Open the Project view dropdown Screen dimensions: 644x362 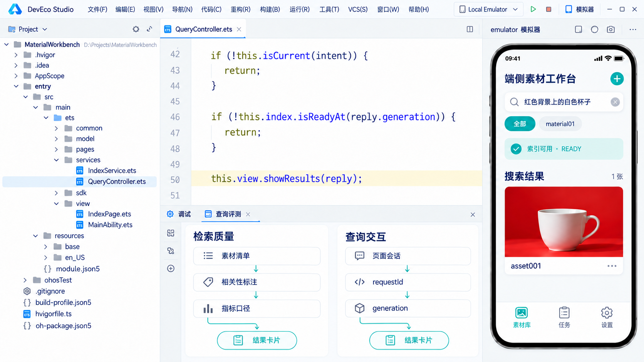28,29
